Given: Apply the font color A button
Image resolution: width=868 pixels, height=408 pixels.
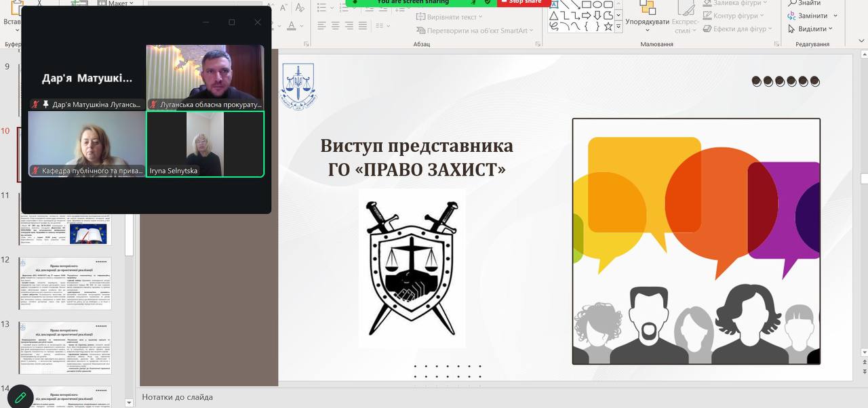Looking at the screenshot, I should (292, 26).
